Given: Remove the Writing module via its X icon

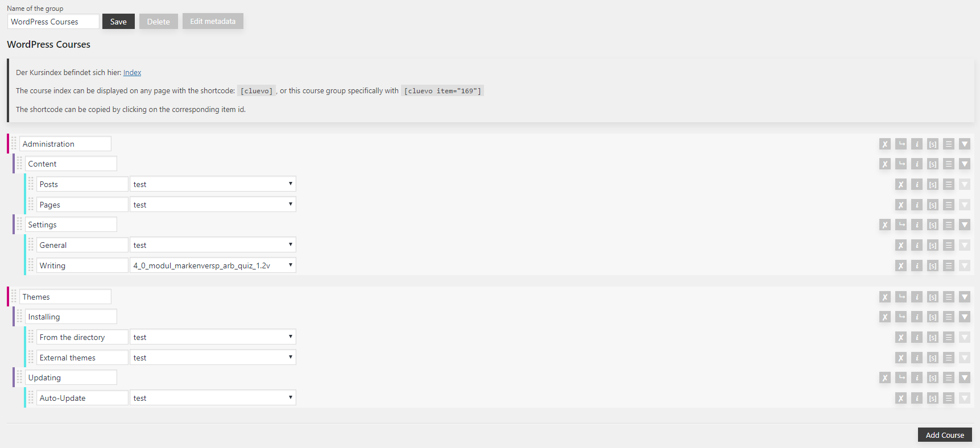Looking at the screenshot, I should [901, 266].
